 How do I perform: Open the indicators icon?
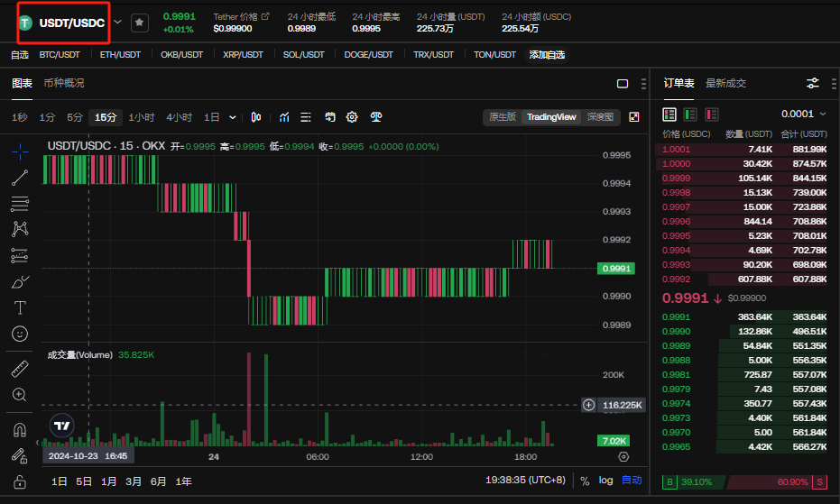284,117
